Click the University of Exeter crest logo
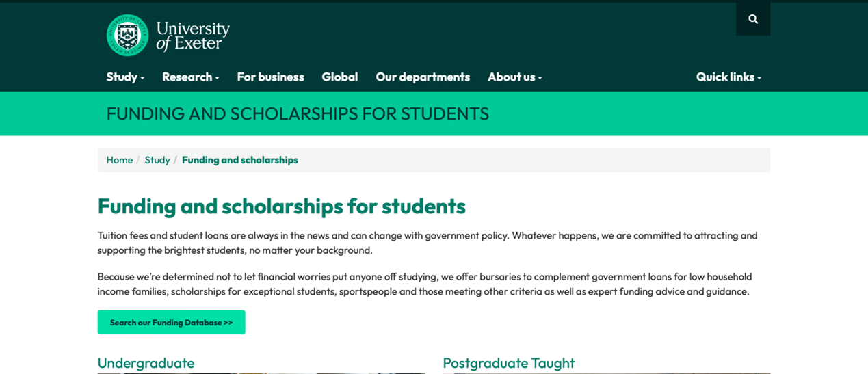Image resolution: width=868 pixels, height=374 pixels. tap(127, 35)
